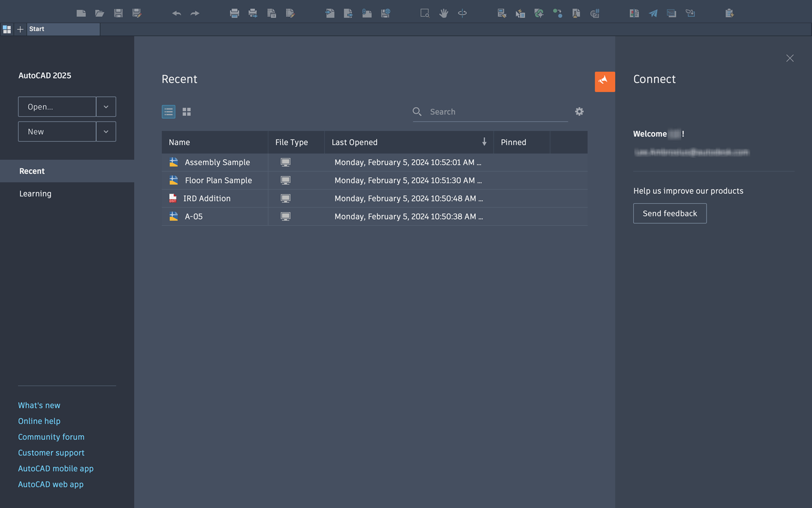Image resolution: width=812 pixels, height=508 pixels.
Task: Sort by Last Opened column header
Action: (409, 142)
